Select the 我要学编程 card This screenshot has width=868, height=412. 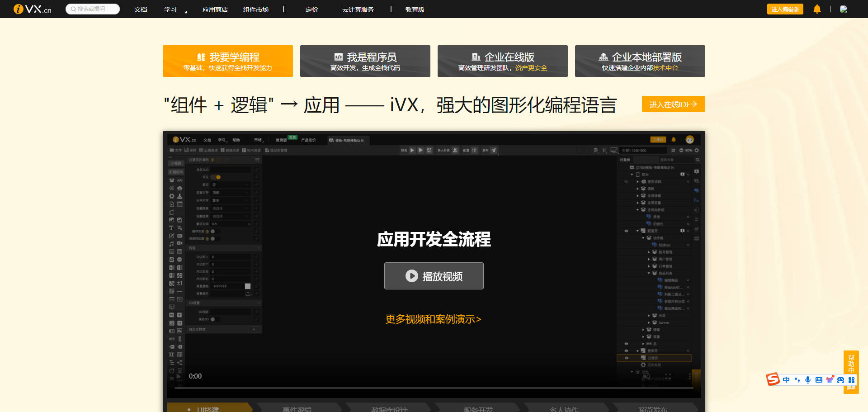coord(228,61)
